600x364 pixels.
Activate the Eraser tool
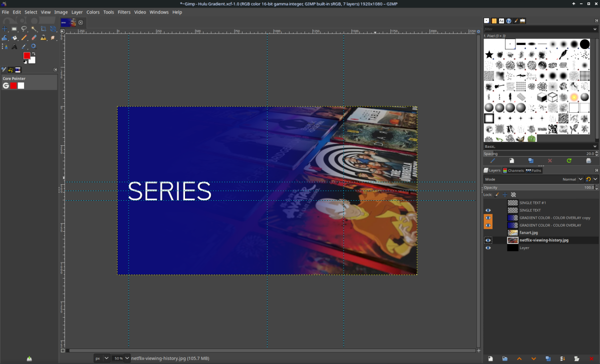[x=33, y=37]
